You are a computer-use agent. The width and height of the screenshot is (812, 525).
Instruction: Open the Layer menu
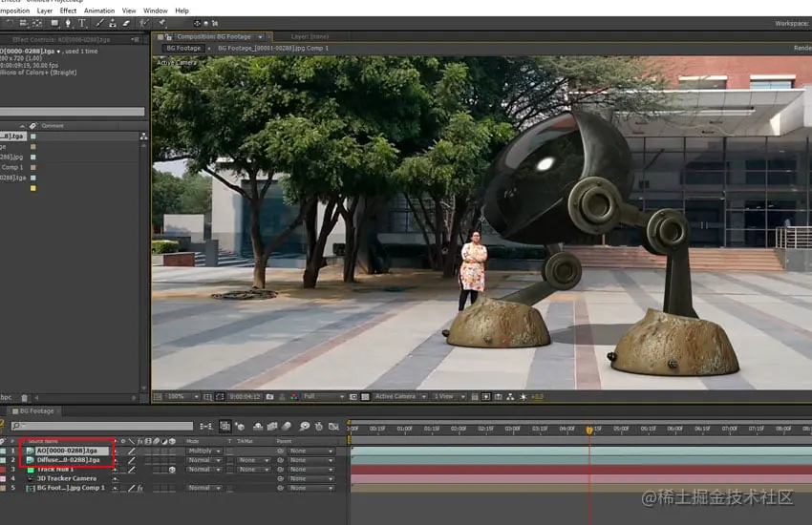pyautogui.click(x=45, y=10)
